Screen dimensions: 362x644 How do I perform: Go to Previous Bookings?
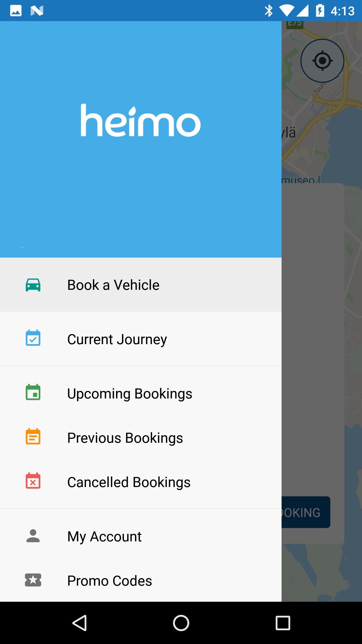(141, 438)
